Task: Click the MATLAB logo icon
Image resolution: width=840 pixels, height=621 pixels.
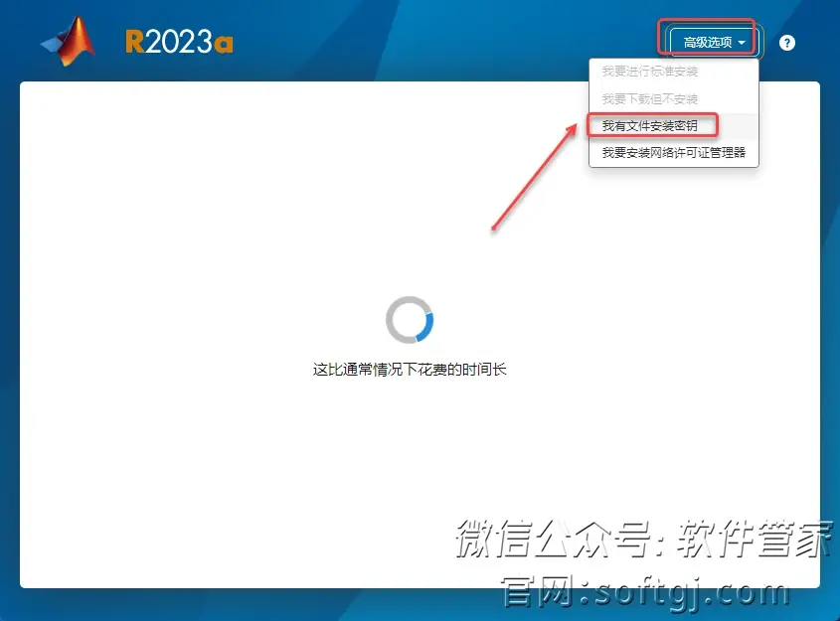Action: point(70,41)
